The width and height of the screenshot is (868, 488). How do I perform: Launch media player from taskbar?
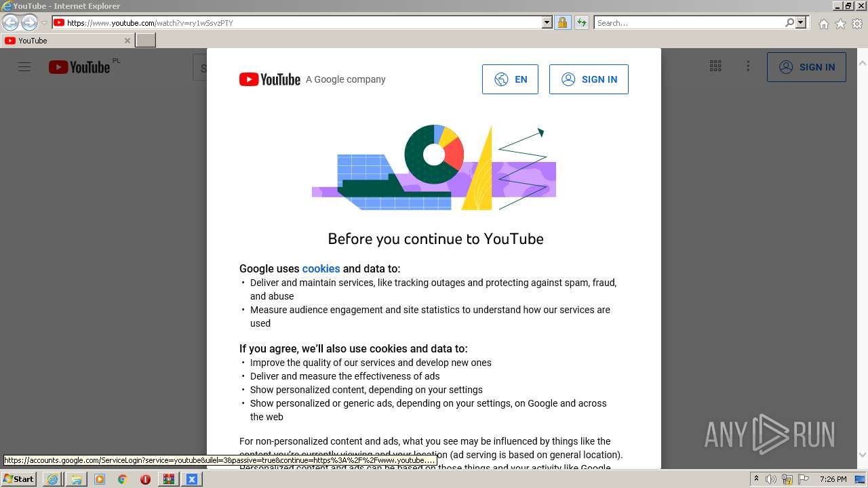coord(100,479)
